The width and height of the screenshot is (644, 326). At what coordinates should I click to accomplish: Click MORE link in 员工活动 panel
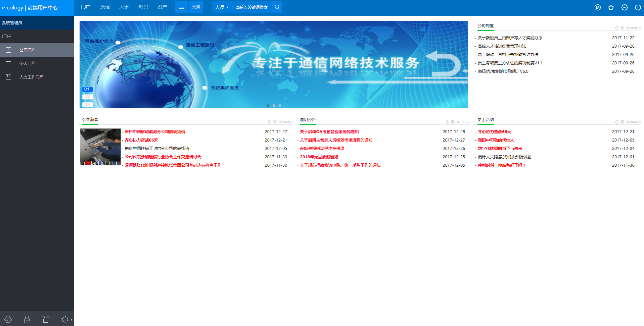[635, 122]
